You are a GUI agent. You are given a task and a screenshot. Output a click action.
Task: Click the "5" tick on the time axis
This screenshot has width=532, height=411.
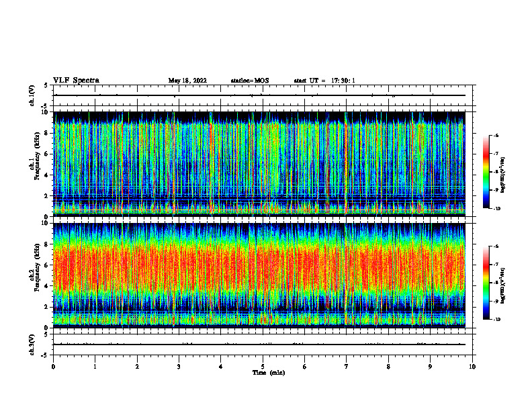263,367
